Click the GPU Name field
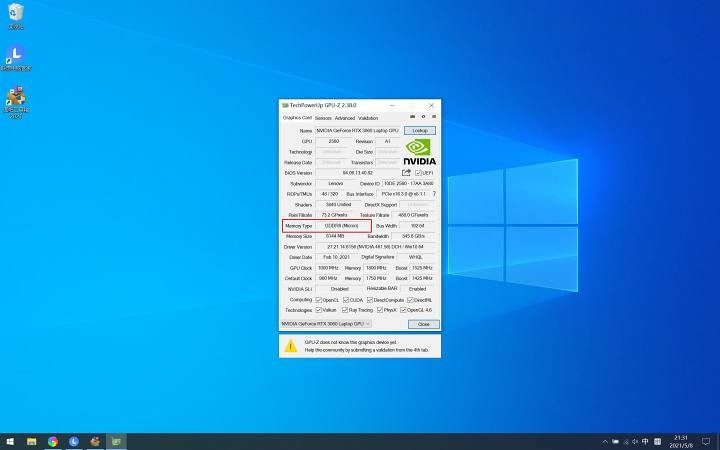The height and width of the screenshot is (450, 720). click(358, 130)
